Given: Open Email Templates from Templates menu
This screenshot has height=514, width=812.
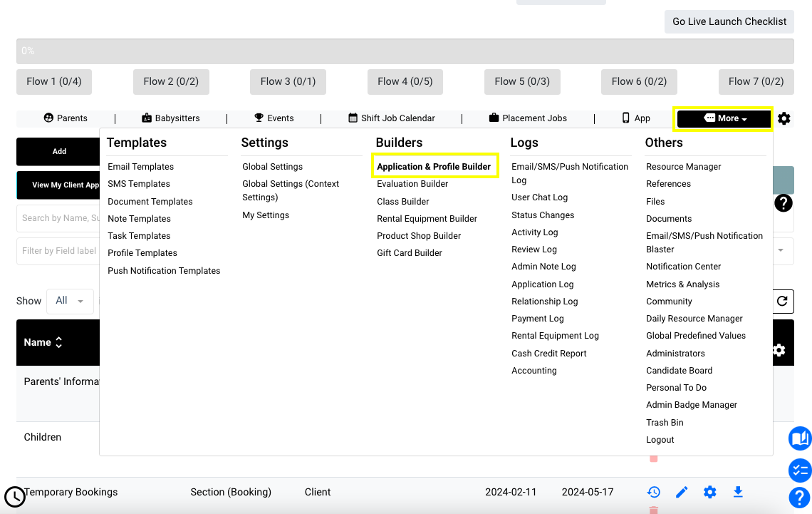Looking at the screenshot, I should click(140, 167).
